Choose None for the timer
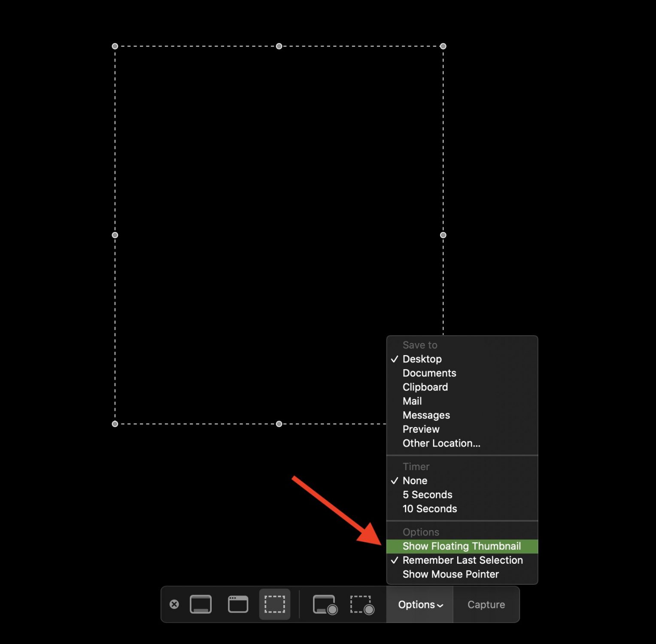This screenshot has width=656, height=644. [x=415, y=481]
